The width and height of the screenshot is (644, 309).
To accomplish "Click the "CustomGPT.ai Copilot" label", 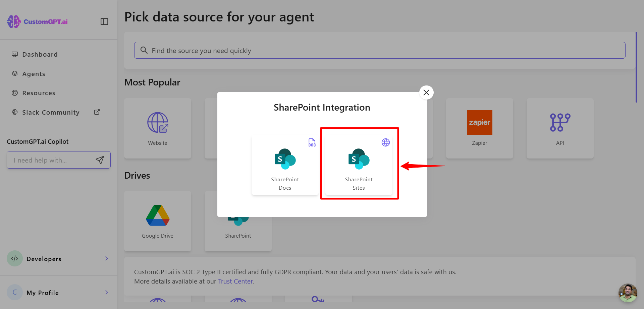I will [38, 142].
